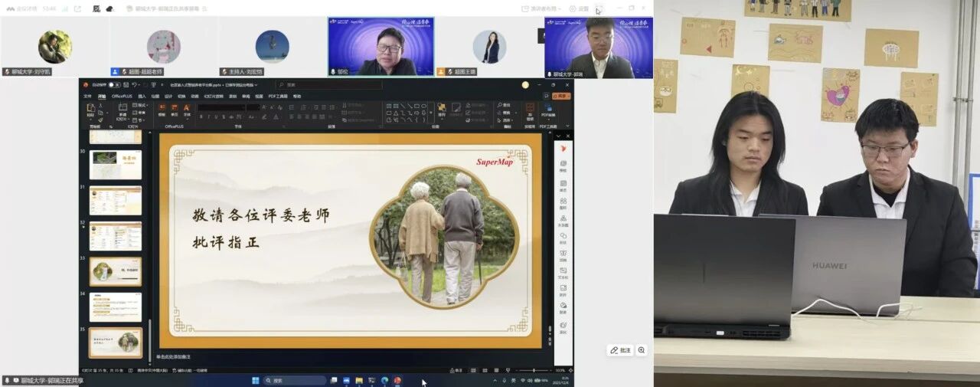Click the 批注 annotation button

coord(621,350)
